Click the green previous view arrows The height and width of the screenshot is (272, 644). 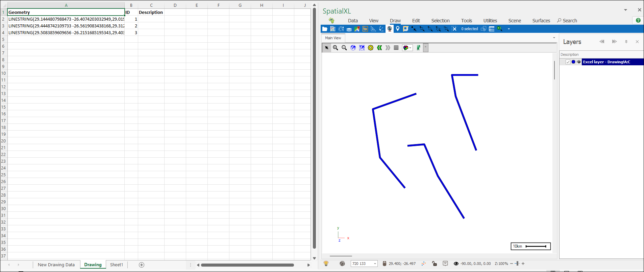pyautogui.click(x=379, y=48)
